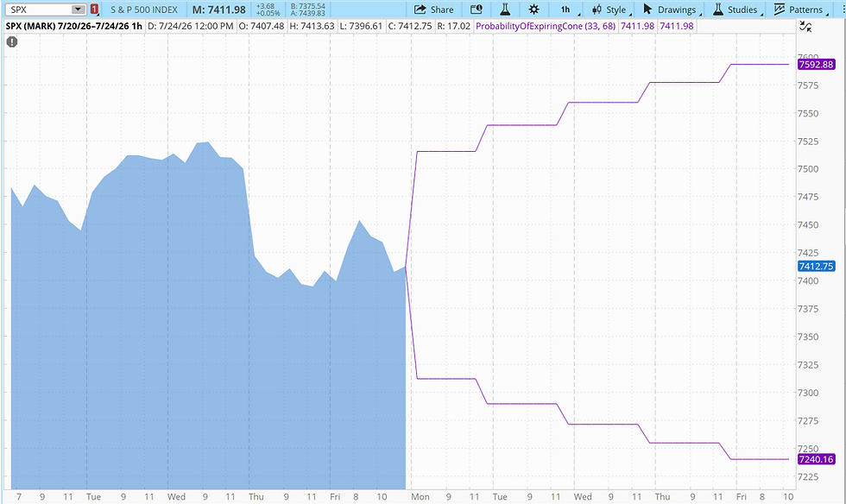
Task: Click the exclamation warning icon on chart
Action: [12, 41]
